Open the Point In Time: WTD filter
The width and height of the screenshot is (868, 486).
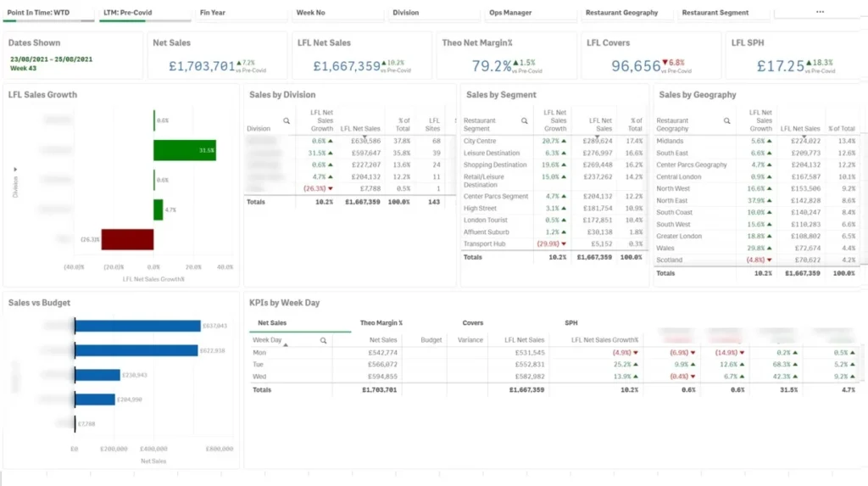pyautogui.click(x=48, y=12)
